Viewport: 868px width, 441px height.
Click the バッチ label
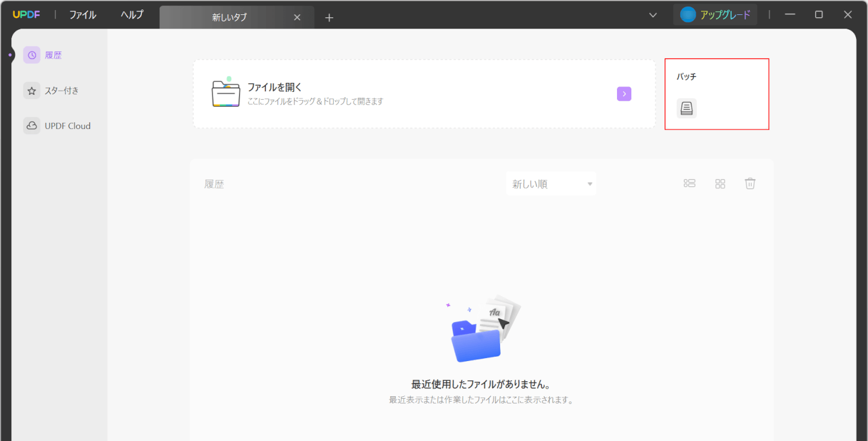click(x=686, y=77)
